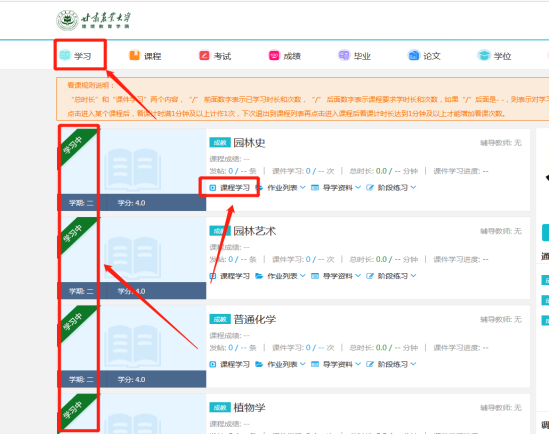
Task: Click the pink icon beside 成绩
Action: (274, 55)
